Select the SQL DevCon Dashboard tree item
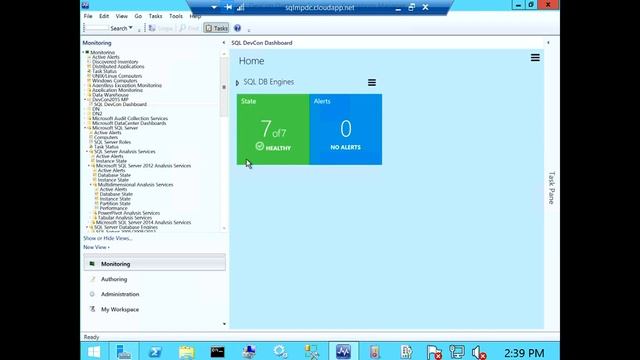The image size is (640, 360). (120, 104)
